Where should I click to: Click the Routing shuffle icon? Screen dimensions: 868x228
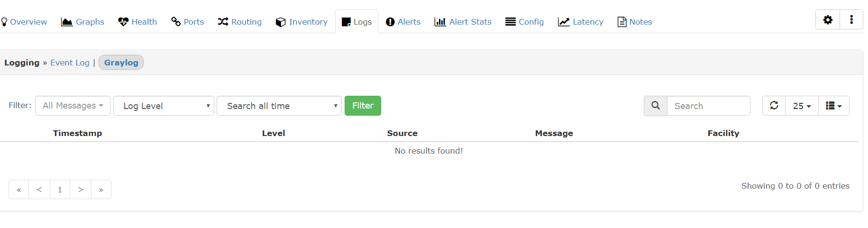tap(223, 22)
